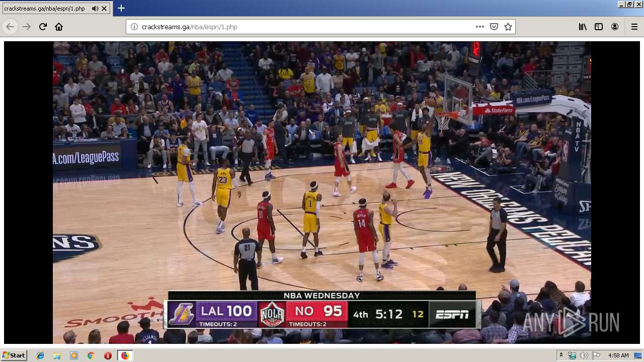Show hidden system tray icons

561,355
